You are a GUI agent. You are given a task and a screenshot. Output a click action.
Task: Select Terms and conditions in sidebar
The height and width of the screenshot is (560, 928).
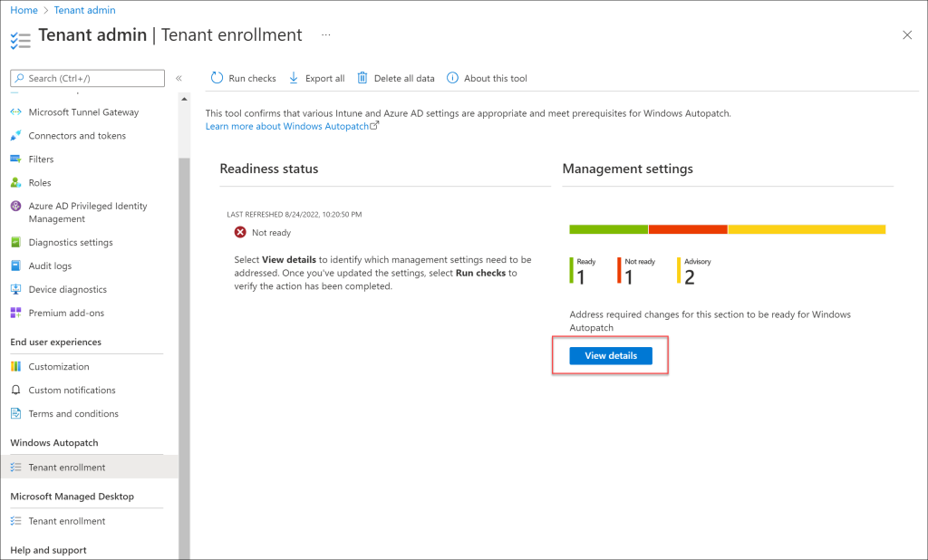(73, 414)
